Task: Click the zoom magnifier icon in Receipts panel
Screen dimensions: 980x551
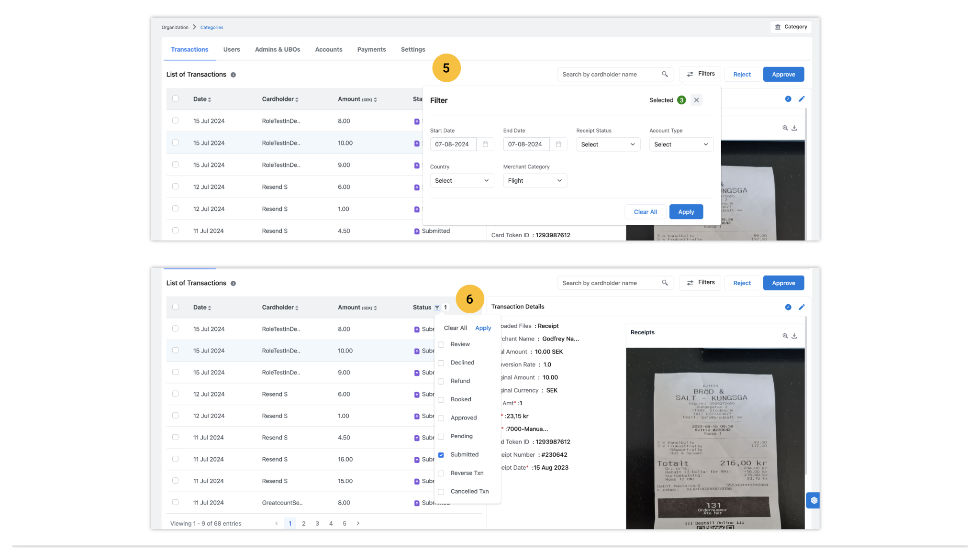Action: (785, 336)
